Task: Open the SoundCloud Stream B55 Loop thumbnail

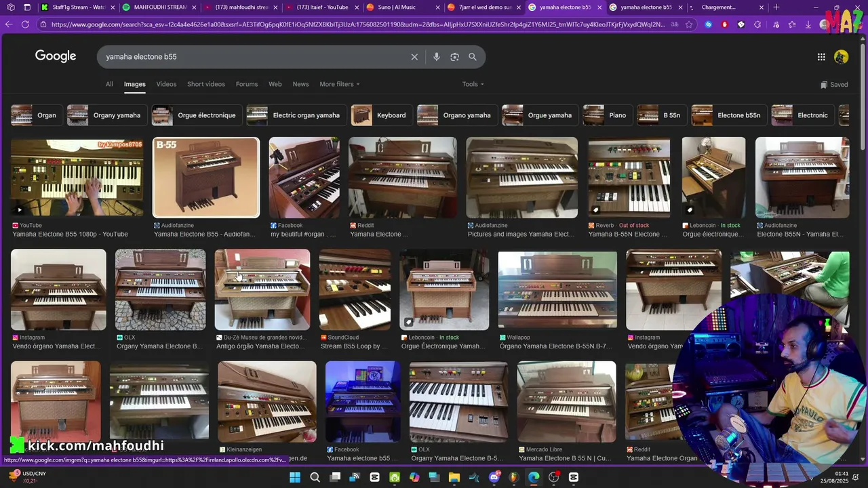Action: click(355, 290)
